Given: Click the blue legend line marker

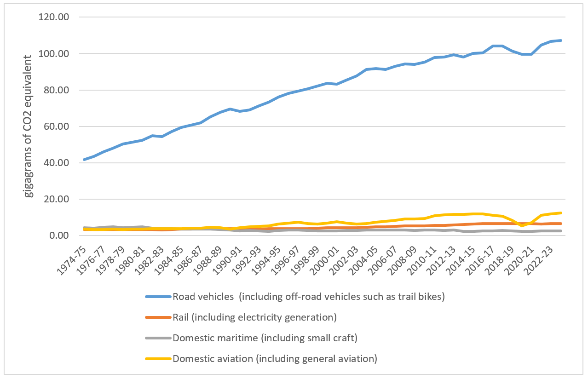Looking at the screenshot, I should coord(158,296).
